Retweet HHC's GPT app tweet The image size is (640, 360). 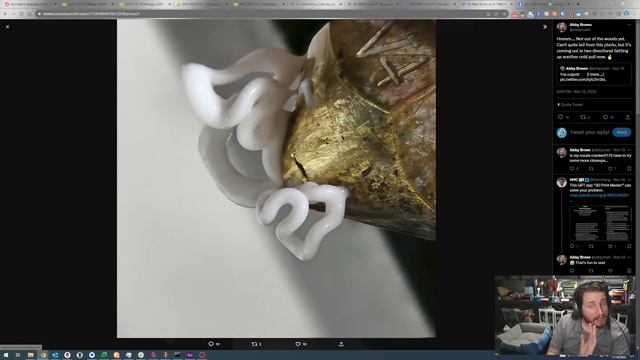(x=591, y=247)
